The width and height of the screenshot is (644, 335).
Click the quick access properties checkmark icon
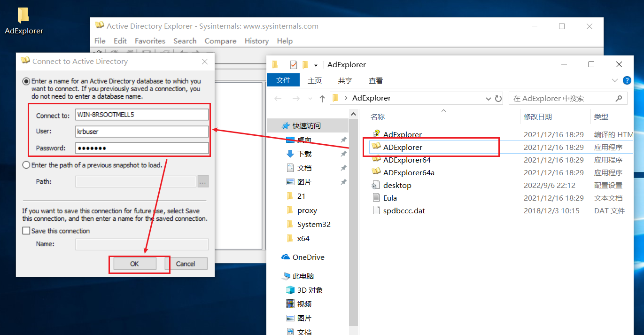(x=294, y=65)
